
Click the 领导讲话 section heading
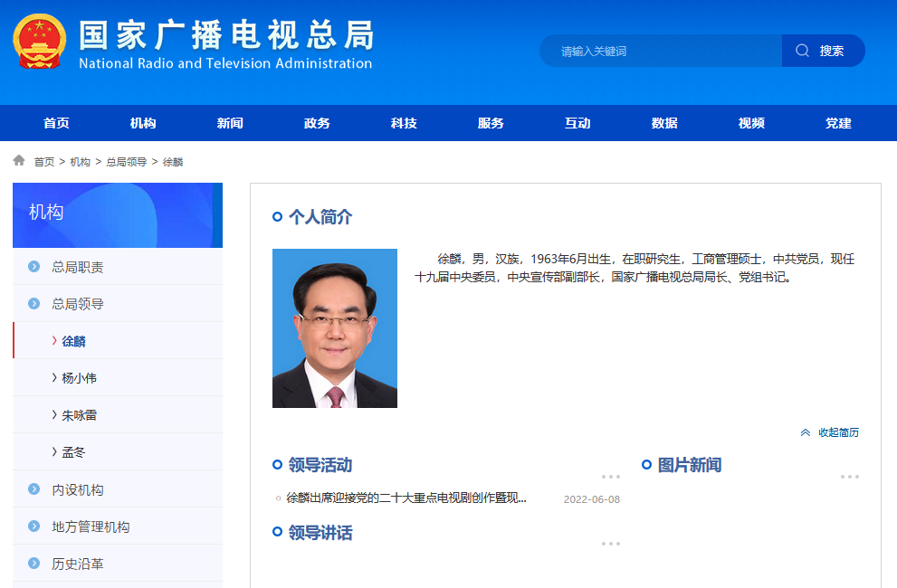pyautogui.click(x=320, y=533)
